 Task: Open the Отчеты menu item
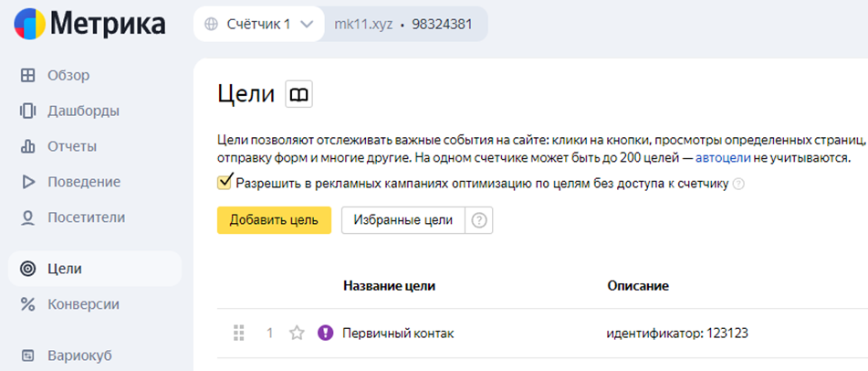pos(72,147)
